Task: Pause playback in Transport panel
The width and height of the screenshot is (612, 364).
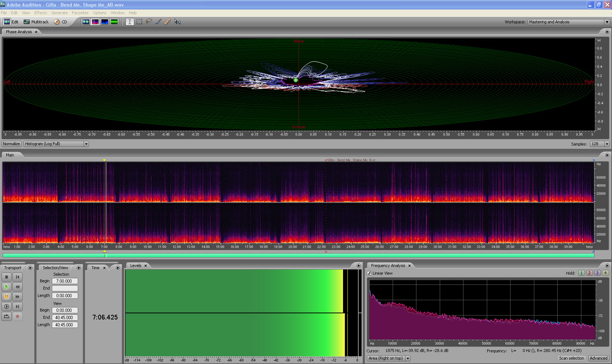Action: 7,297
